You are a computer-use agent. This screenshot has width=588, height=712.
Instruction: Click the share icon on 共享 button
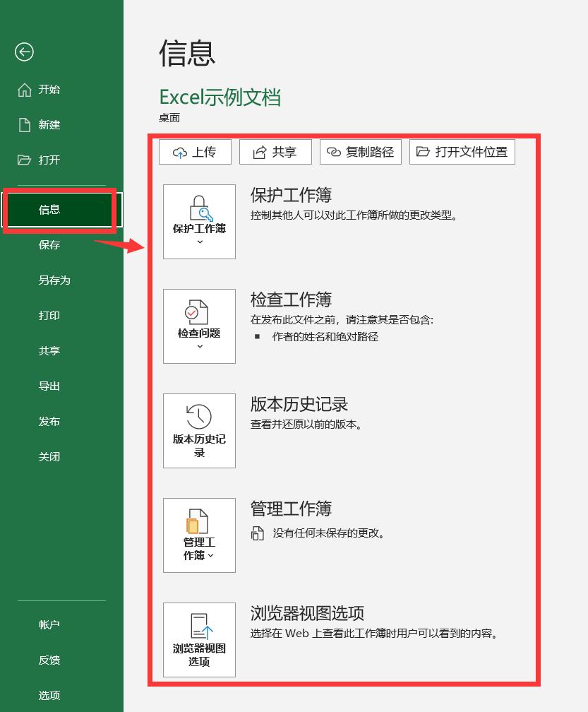pos(260,151)
